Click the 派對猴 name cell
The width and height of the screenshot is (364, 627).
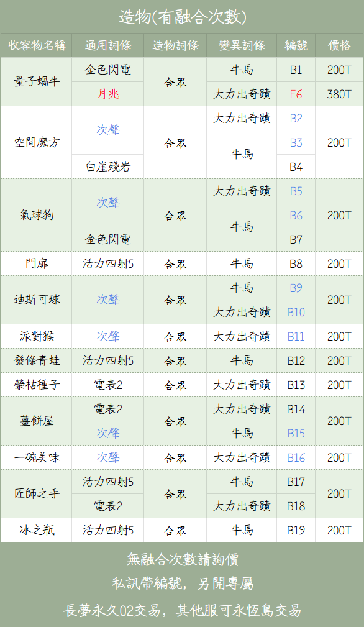point(36,336)
